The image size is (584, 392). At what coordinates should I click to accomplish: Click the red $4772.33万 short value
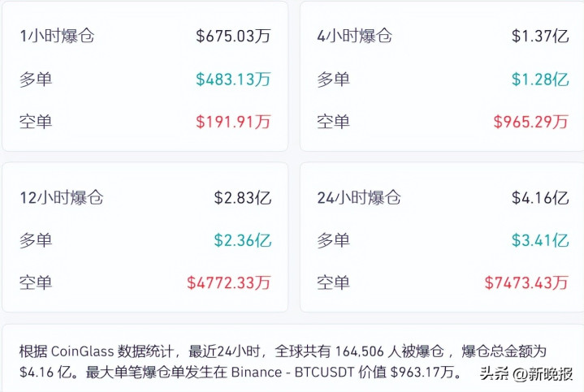click(229, 282)
